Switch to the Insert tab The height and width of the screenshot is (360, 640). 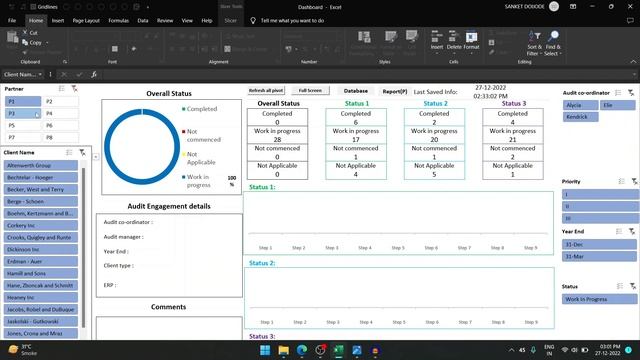[58, 20]
